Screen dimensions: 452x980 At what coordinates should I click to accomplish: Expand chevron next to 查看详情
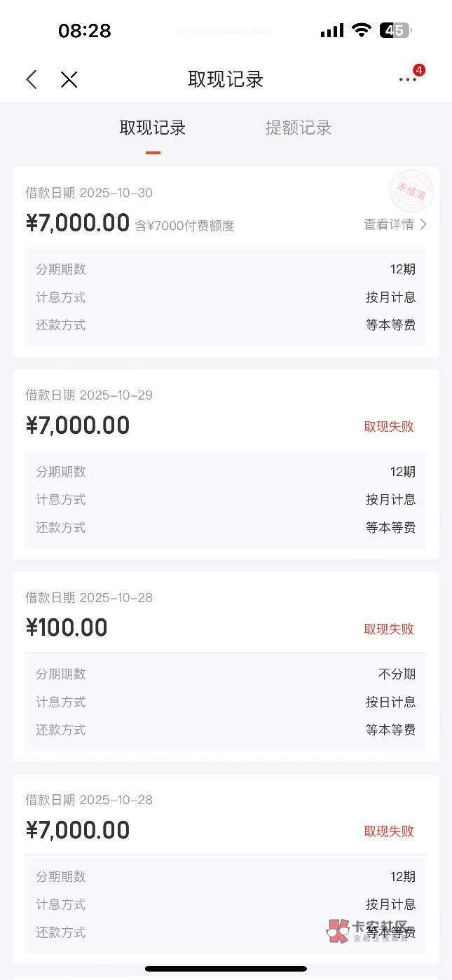click(423, 224)
